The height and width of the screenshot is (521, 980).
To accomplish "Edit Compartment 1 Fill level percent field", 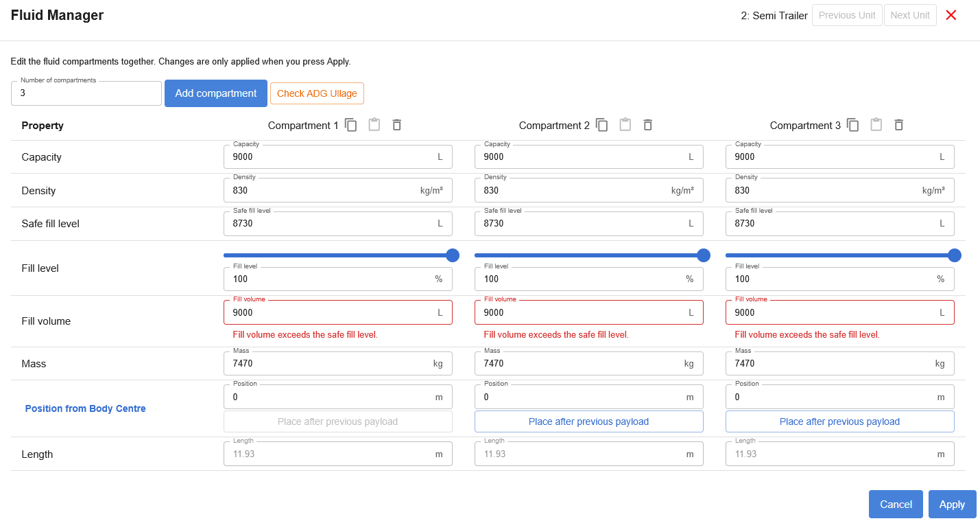I will pos(338,279).
